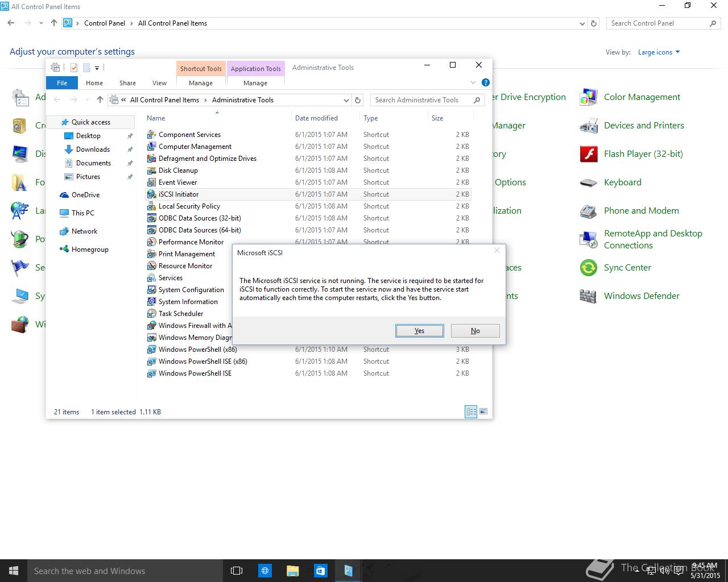Screen dimensions: 728x582
Task: Select the Shortcut Tools tab
Action: pyautogui.click(x=201, y=69)
